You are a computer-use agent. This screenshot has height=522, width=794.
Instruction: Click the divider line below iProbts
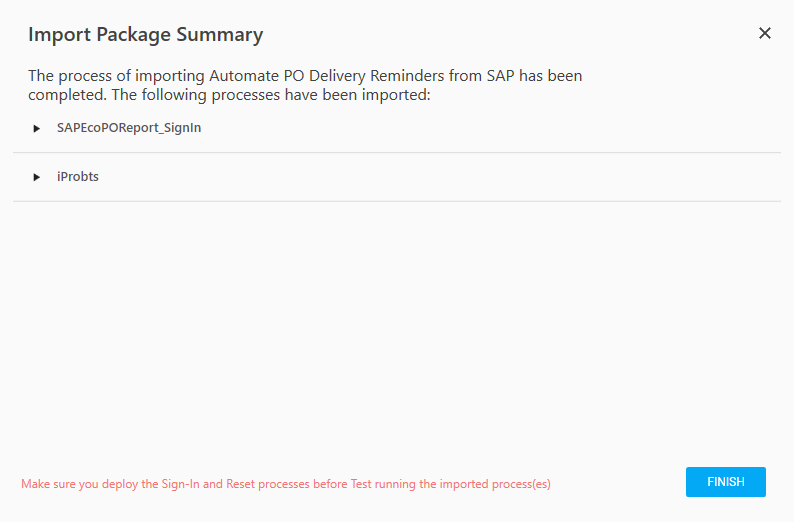tap(397, 201)
